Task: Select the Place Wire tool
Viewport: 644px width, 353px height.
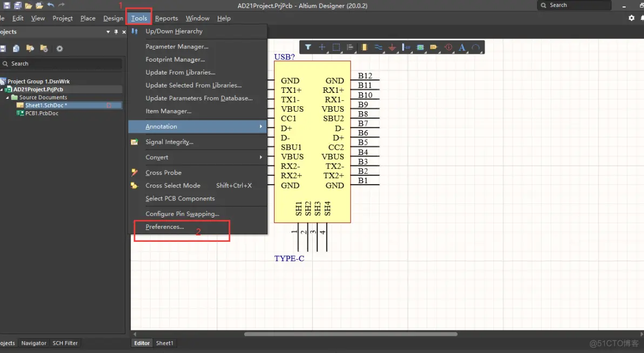Action: pos(378,47)
